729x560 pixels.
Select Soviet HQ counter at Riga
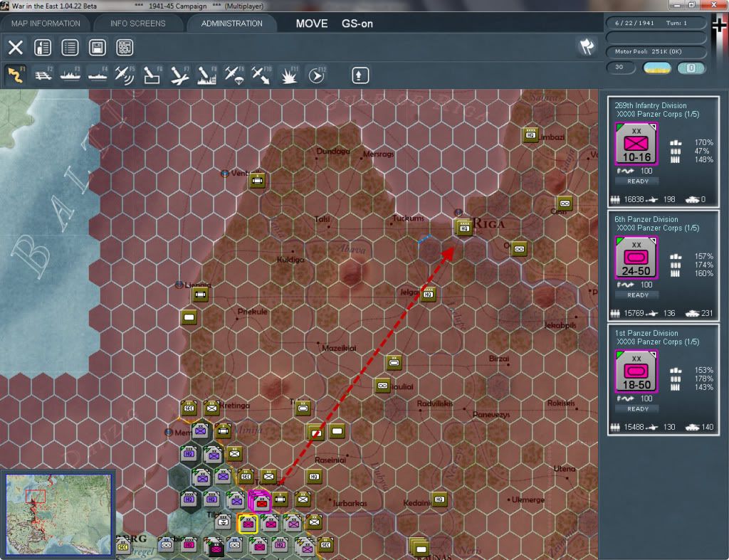click(x=464, y=227)
